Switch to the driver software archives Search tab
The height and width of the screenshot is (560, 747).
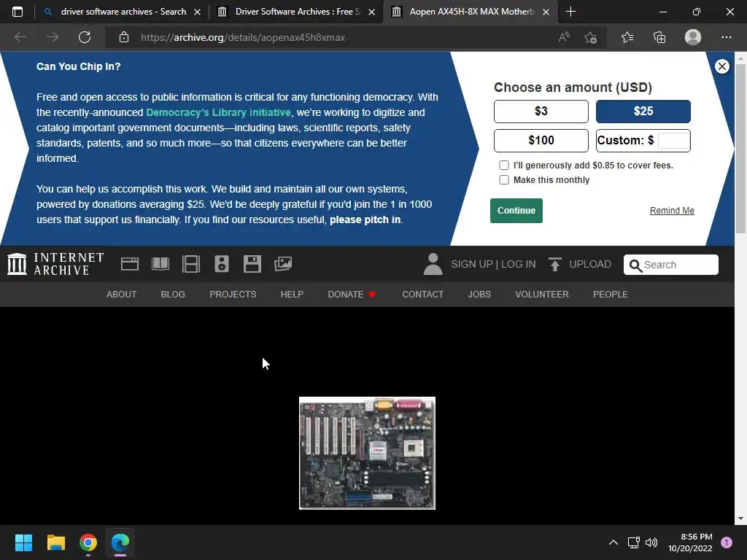click(x=122, y=12)
